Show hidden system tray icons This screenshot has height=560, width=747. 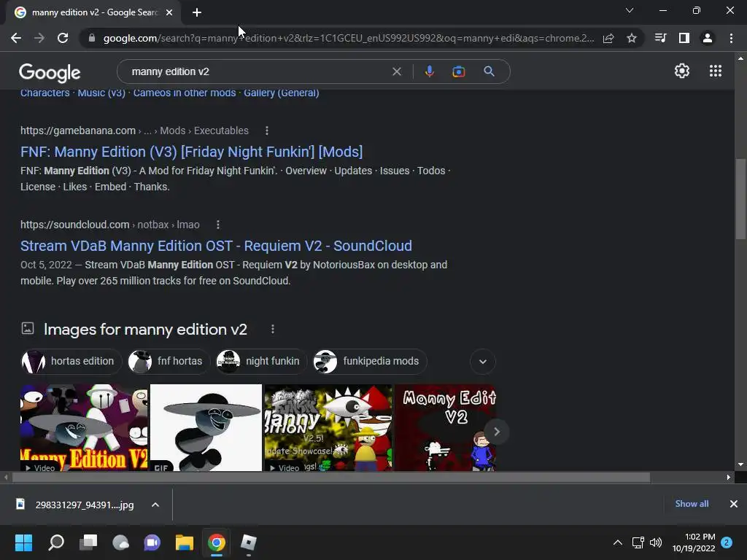pos(617,542)
